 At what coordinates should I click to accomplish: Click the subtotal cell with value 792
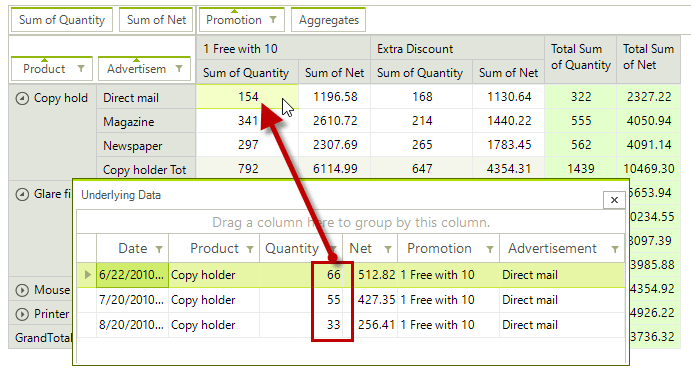247,169
